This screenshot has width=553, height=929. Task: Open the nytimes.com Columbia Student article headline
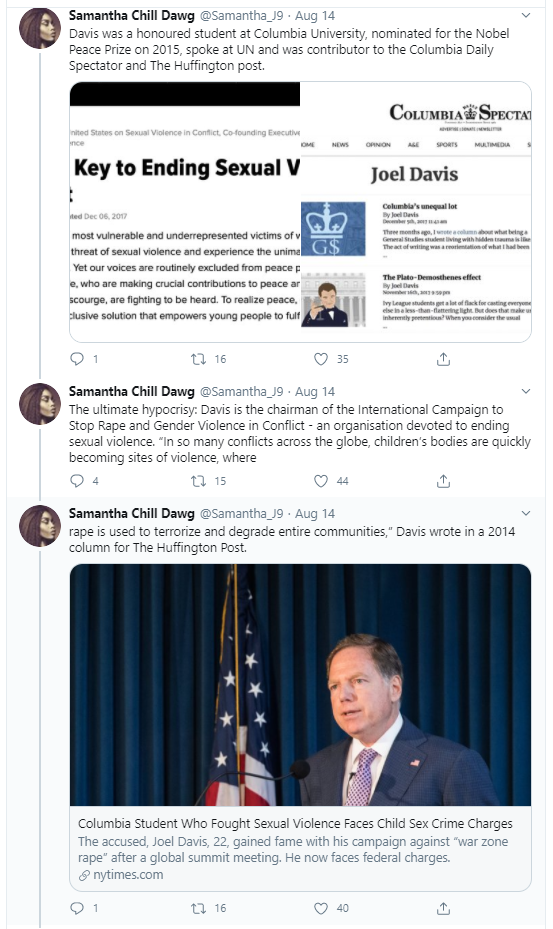point(295,823)
